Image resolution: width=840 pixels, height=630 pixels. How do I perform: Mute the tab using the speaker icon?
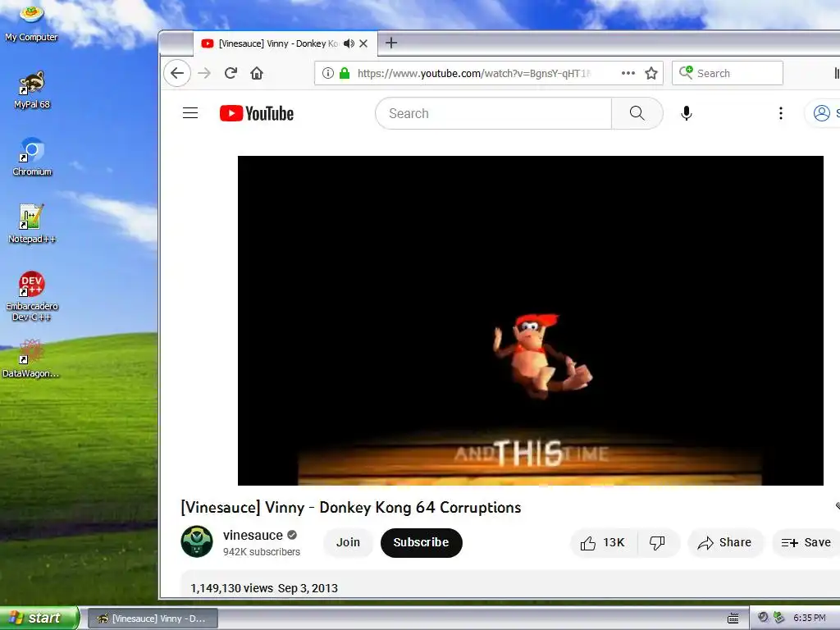[x=349, y=43]
